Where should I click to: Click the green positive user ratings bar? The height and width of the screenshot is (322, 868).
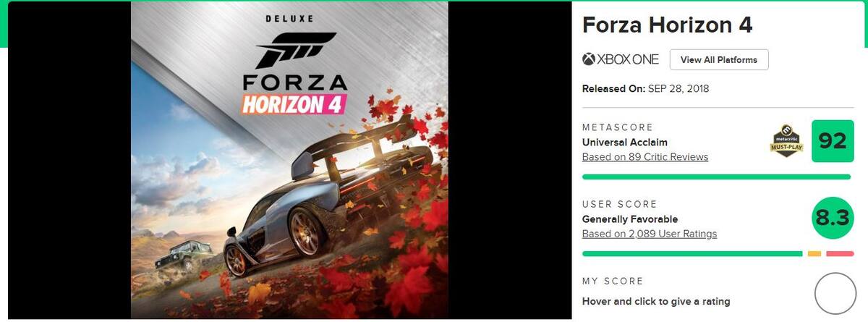[692, 253]
